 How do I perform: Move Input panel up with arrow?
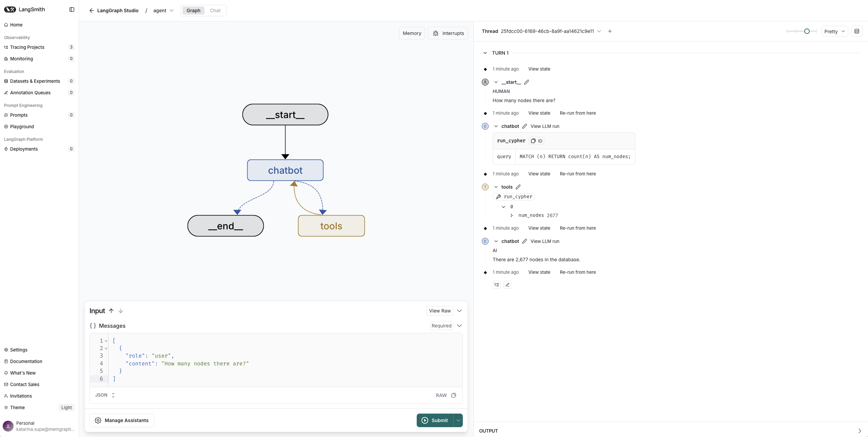tap(111, 311)
